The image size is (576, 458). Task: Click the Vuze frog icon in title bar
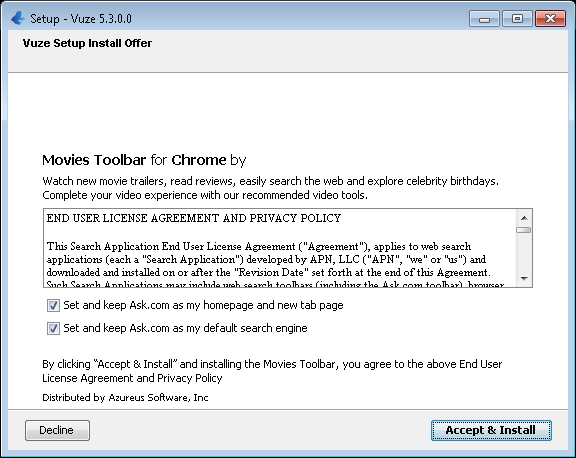(18, 18)
